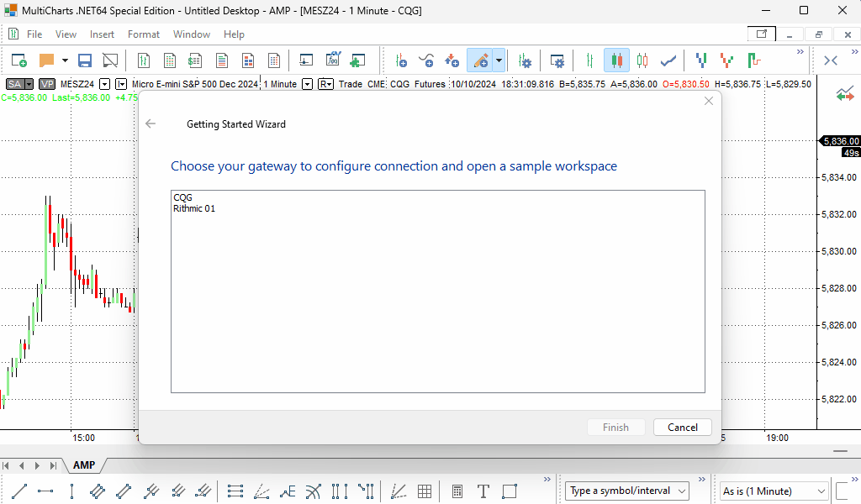This screenshot has width=861, height=504.
Task: Open the calculator-style drawing toolbar icon
Action: coord(457,491)
